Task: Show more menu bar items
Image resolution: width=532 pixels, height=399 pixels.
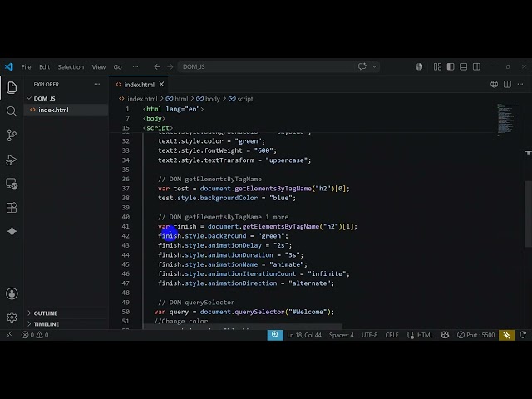Action: tap(135, 66)
